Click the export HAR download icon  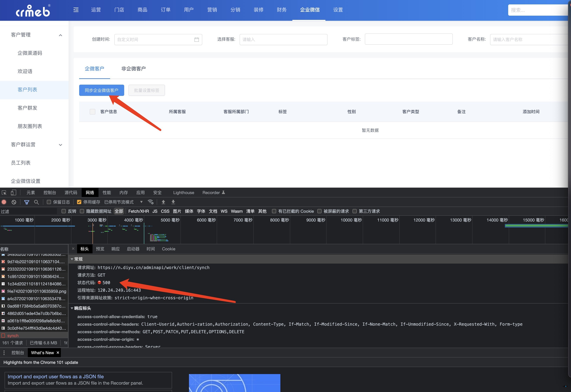tap(173, 202)
